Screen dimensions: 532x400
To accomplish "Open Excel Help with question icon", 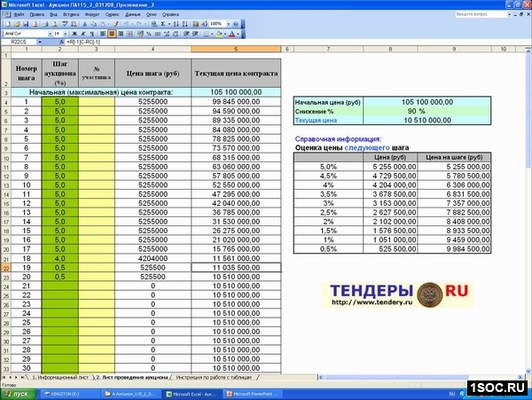I will [x=236, y=24].
